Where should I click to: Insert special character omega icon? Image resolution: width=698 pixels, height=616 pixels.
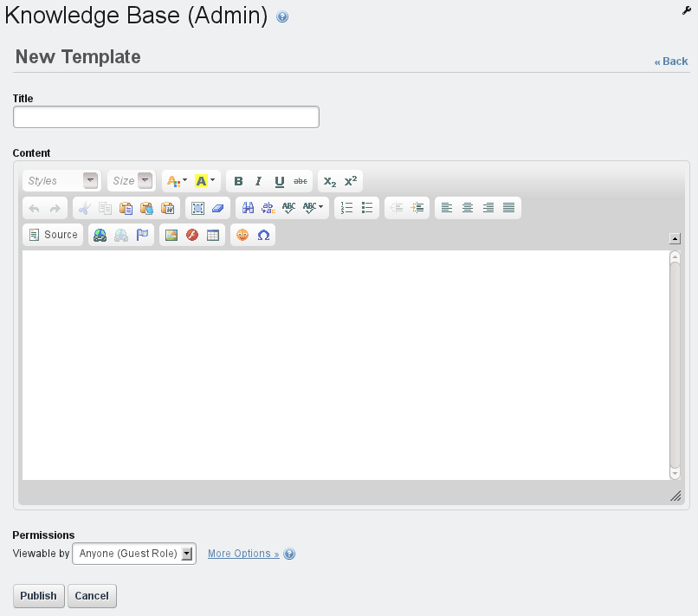tap(263, 235)
